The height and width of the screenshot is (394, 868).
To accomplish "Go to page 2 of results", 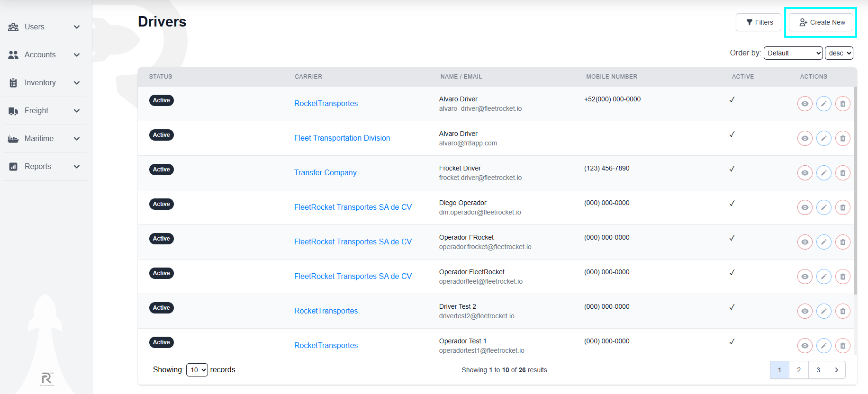I will point(799,370).
